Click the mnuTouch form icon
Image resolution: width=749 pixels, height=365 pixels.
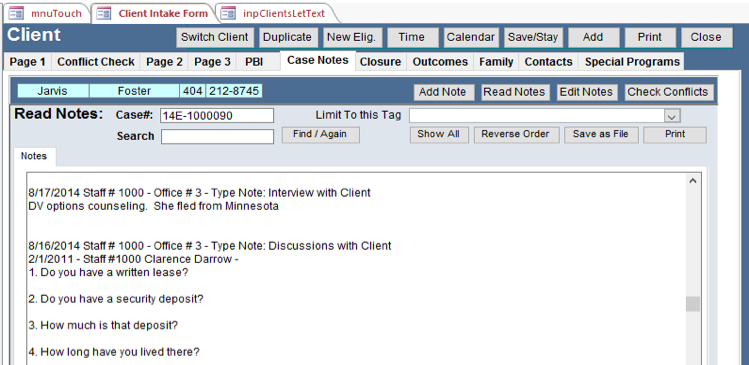pyautogui.click(x=16, y=13)
